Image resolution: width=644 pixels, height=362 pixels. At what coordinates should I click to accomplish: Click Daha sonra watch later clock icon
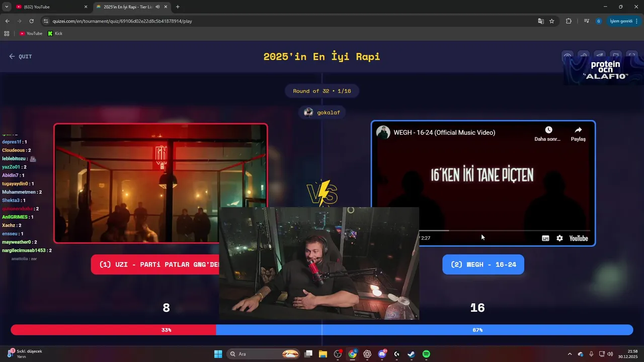coord(548,130)
